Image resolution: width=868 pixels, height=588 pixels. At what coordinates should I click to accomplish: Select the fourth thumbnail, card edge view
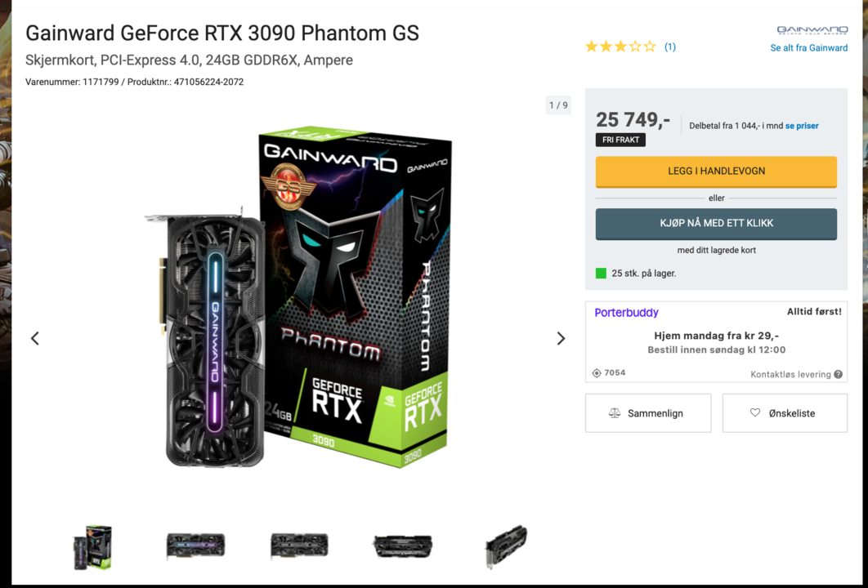(x=403, y=546)
